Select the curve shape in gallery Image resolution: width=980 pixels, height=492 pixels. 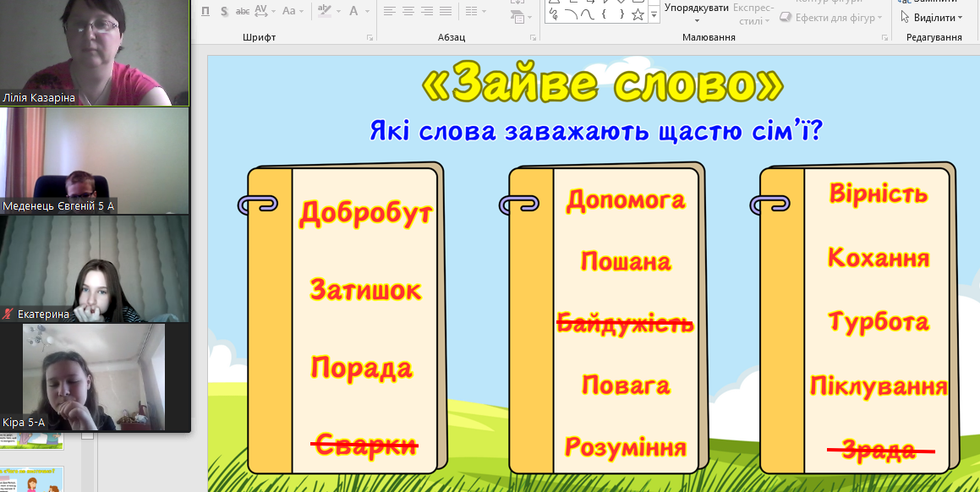588,14
